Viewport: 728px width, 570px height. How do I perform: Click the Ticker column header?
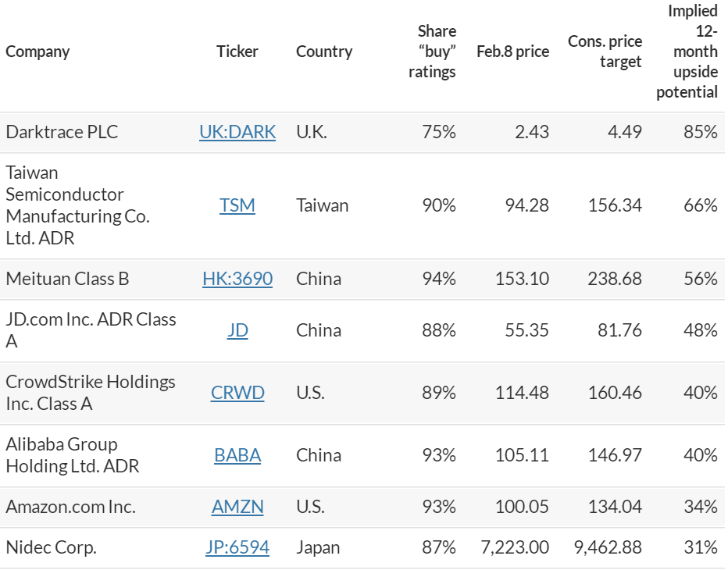[237, 52]
